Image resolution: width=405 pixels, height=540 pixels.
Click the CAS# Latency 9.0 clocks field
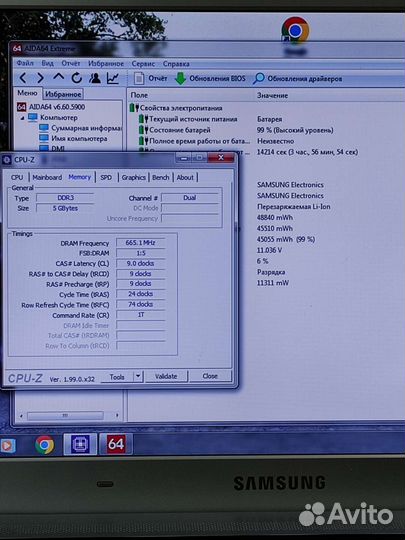point(141,263)
